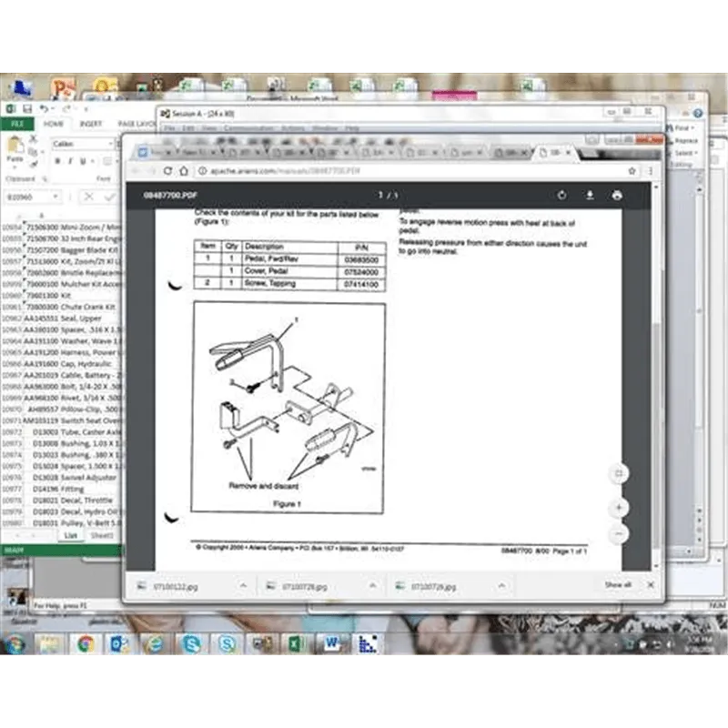Image resolution: width=728 pixels, height=728 pixels.
Task: Select the List sheet tab
Action: [x=70, y=535]
